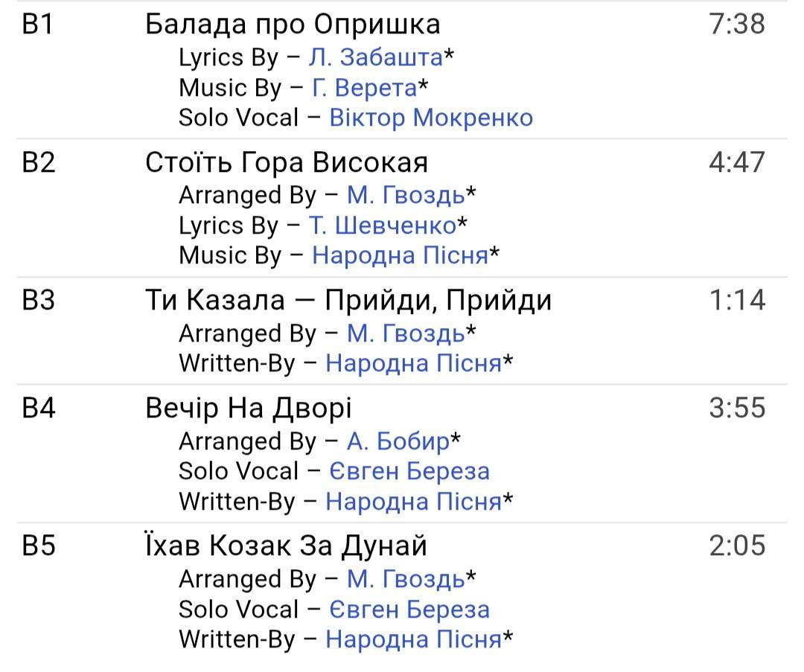
Task: Open Т. Шевченко lyricist link
Action: (x=382, y=225)
